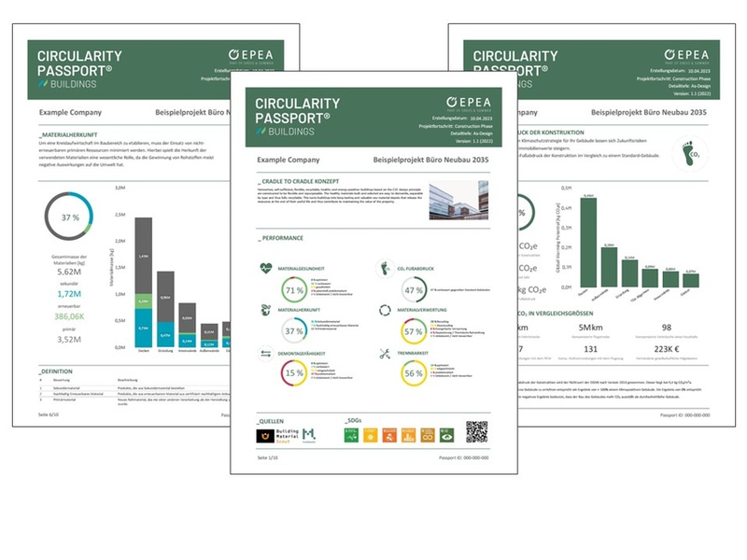
Task: Click the tallest green bar in right chart
Action: pos(588,245)
